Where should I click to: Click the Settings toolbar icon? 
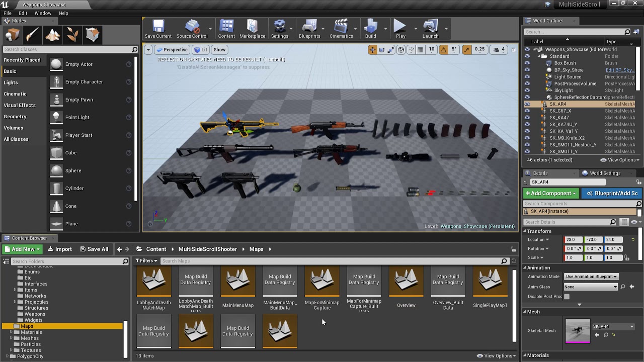280,29
